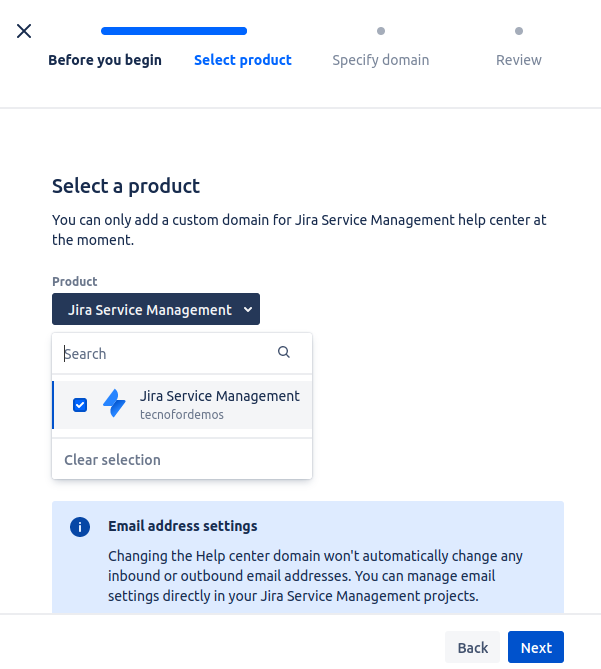The height and width of the screenshot is (669, 601).
Task: Click the Jira Service Management lightning logo
Action: (114, 403)
